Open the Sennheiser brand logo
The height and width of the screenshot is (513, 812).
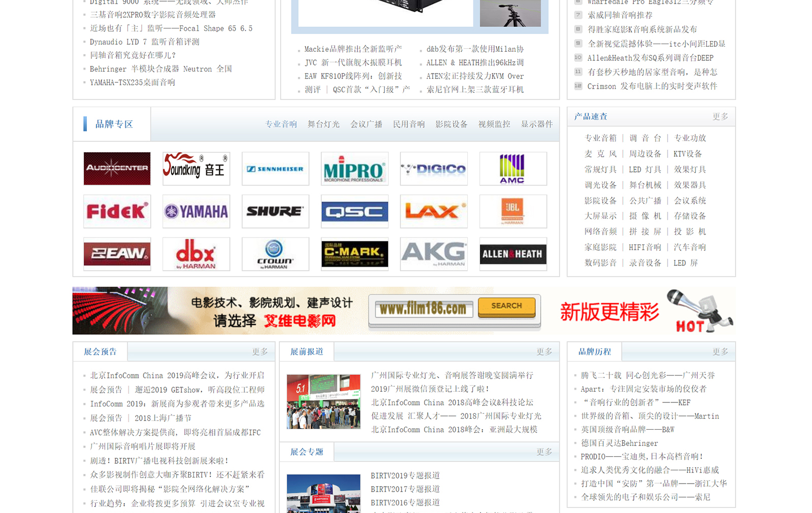click(x=275, y=168)
